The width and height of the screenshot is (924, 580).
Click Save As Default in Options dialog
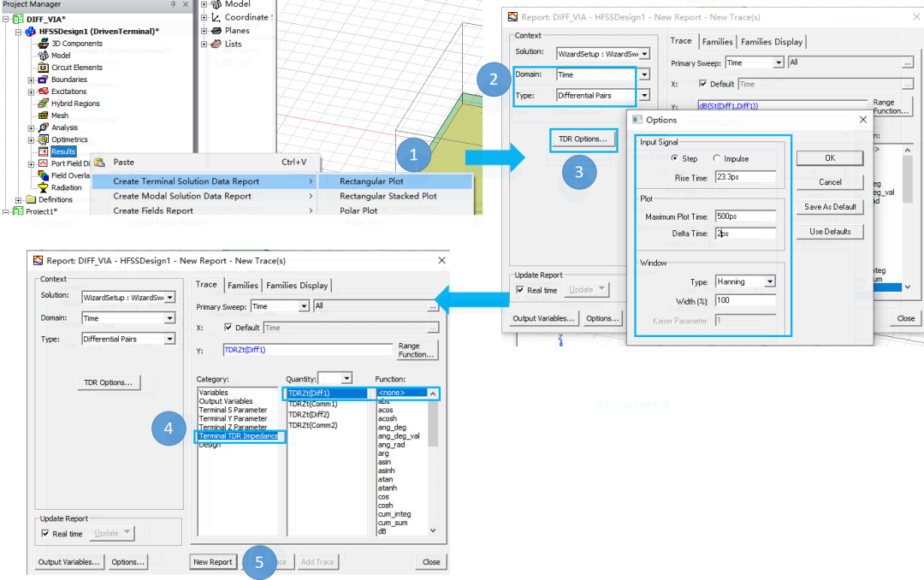coord(830,207)
